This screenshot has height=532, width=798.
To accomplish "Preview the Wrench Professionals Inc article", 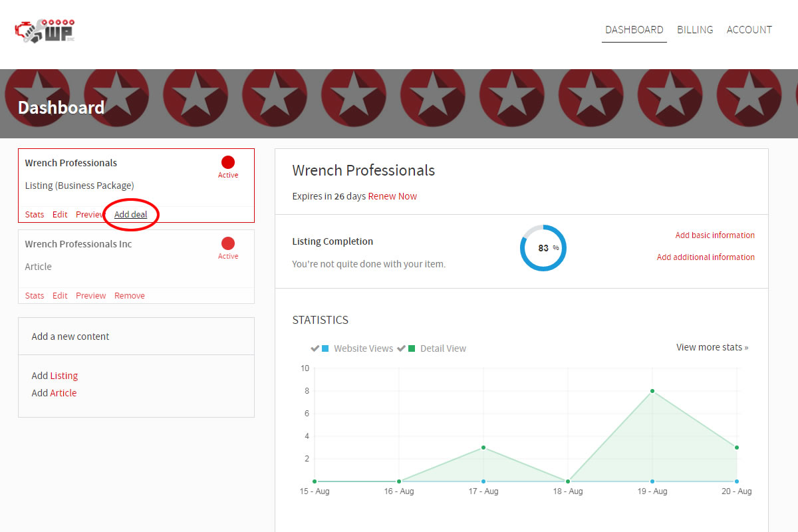I will (x=91, y=296).
